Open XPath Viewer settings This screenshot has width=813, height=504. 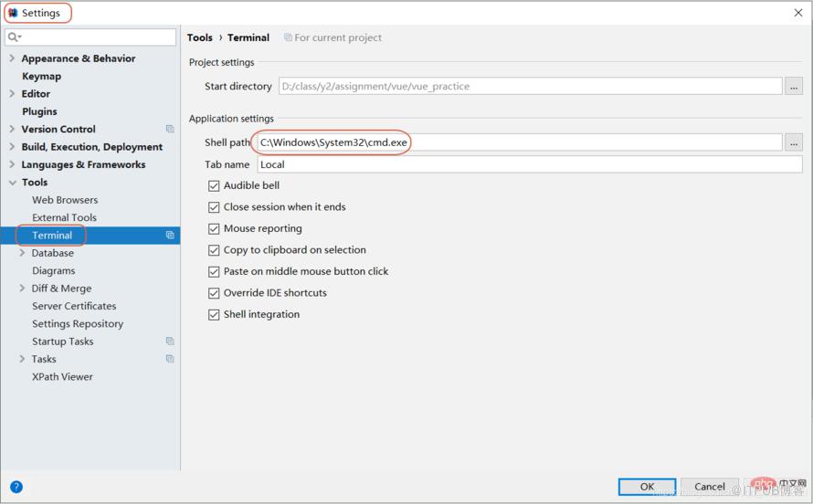pos(62,376)
